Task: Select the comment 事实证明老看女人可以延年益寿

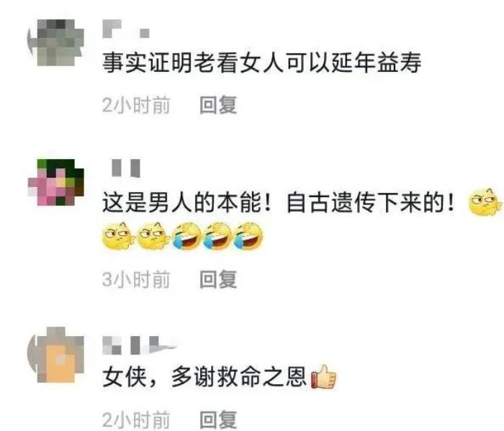Action: point(262,63)
